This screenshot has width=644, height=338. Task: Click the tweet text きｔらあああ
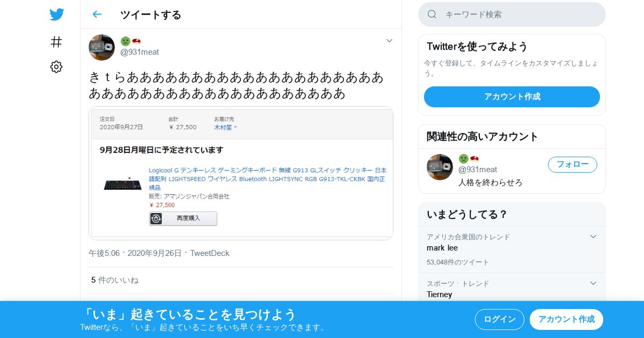point(236,85)
